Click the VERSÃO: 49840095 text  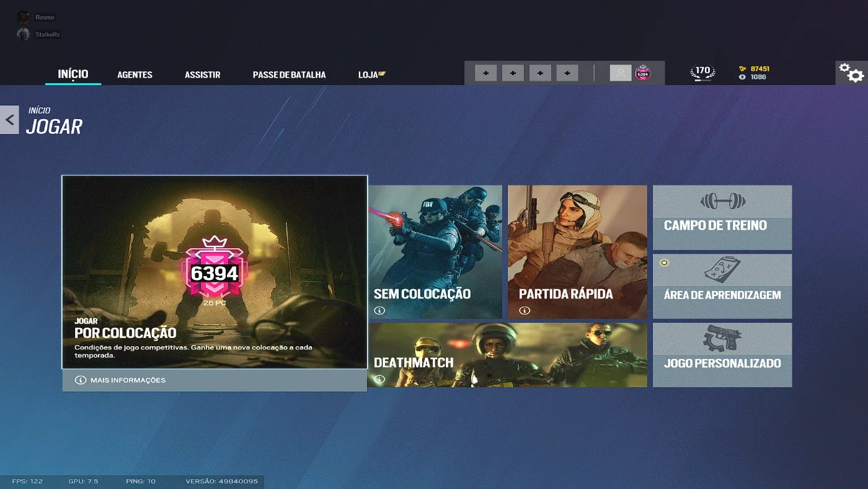tap(221, 482)
